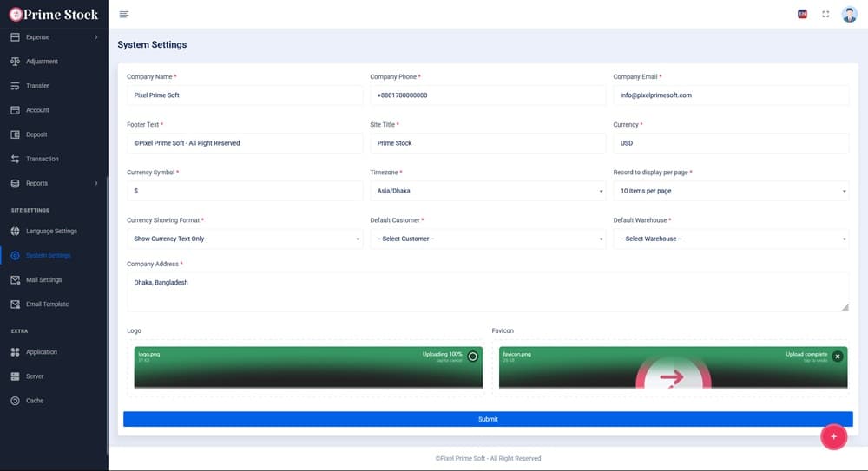Enter fullscreen mode via top icon
The height and width of the screenshot is (471, 868).
(x=825, y=15)
